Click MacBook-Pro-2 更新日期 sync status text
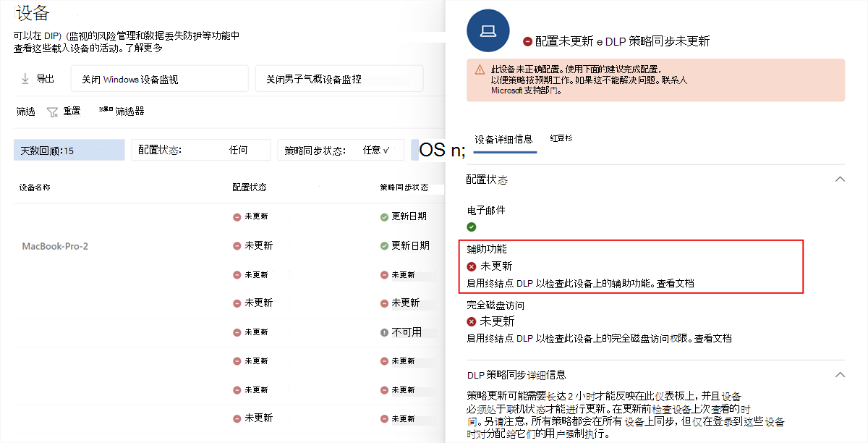The image size is (868, 443). 410,246
